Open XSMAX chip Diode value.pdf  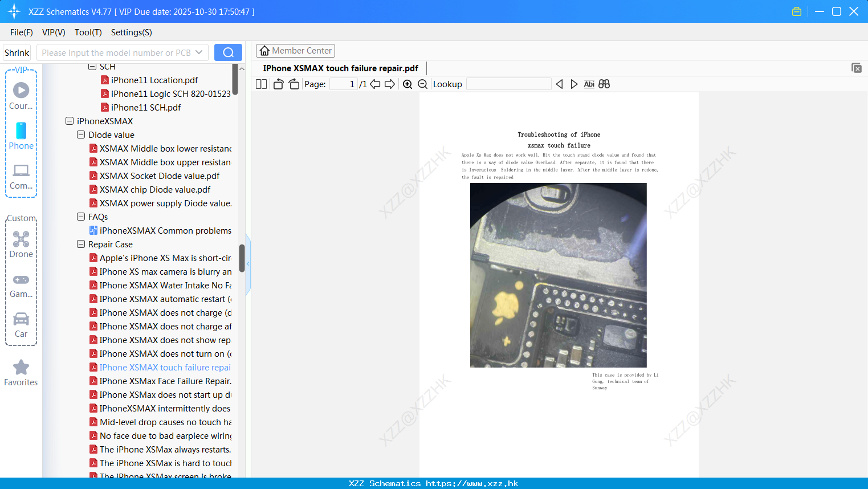150,189
